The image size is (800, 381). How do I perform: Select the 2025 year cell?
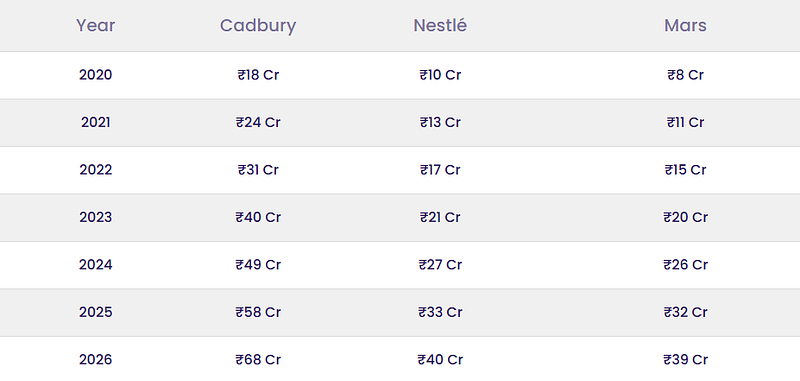click(95, 312)
